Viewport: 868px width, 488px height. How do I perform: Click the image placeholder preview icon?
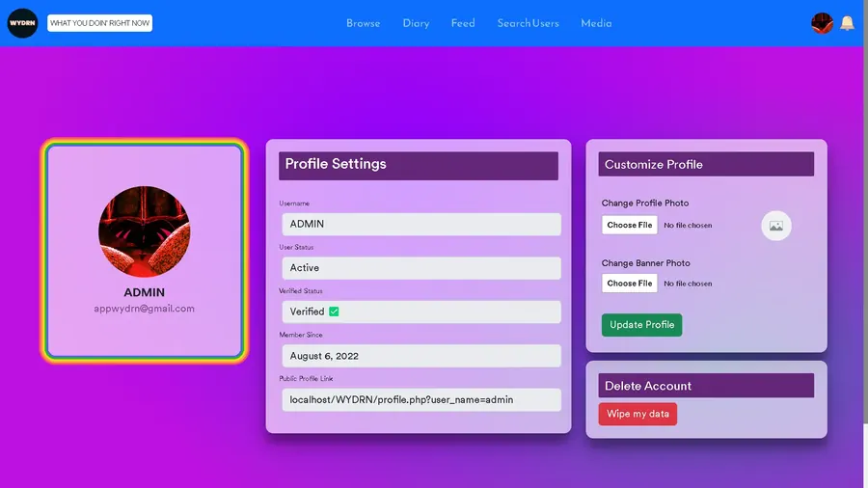tap(776, 226)
